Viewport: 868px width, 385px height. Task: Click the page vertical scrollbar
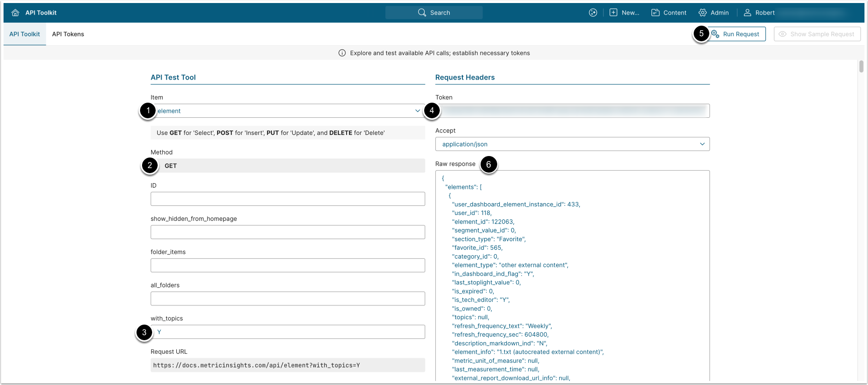coord(861,66)
